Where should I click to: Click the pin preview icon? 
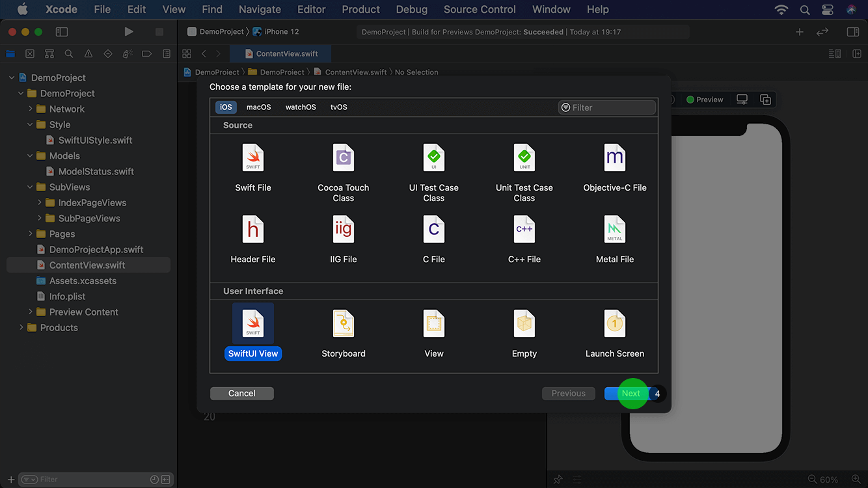(558, 480)
